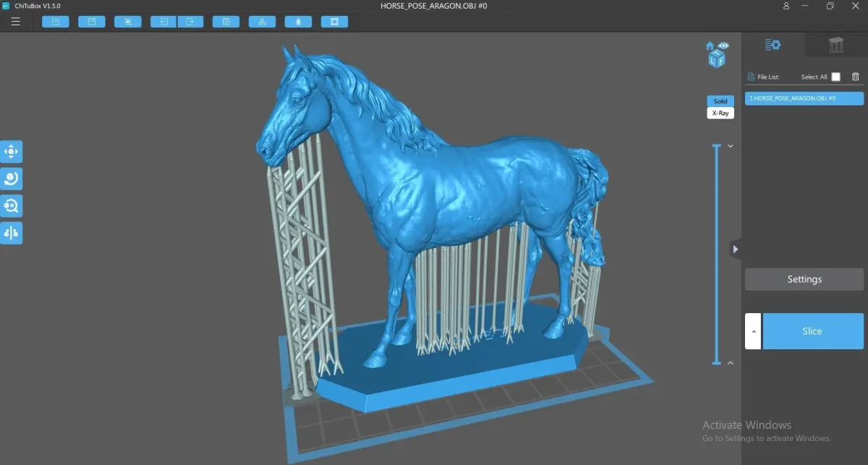Click the Screenshot capture toolbar icon

(128, 22)
